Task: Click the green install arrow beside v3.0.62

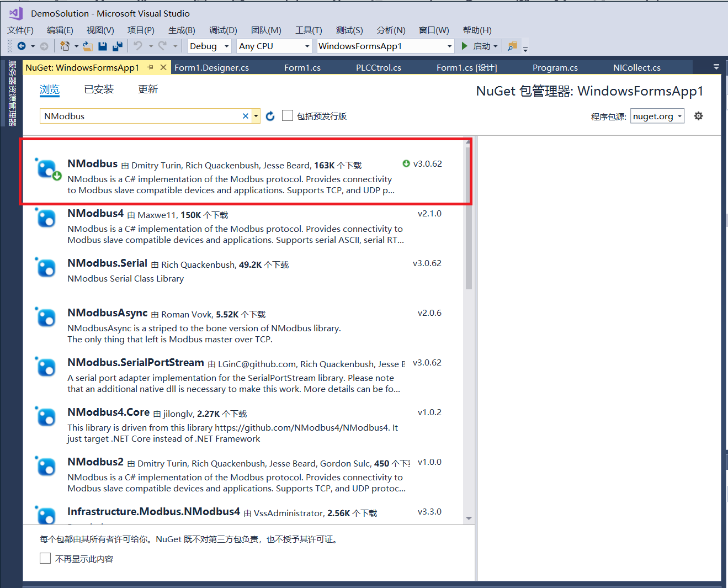Action: click(406, 163)
